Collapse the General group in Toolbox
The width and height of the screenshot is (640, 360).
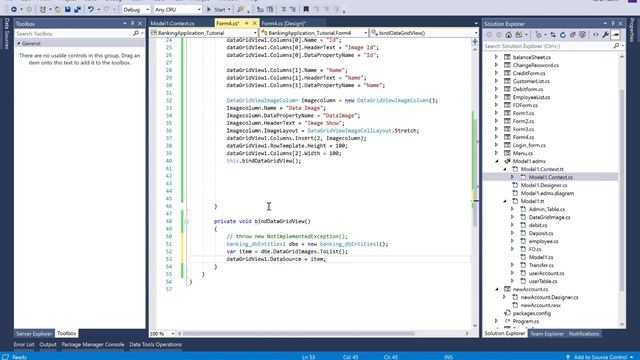click(19, 43)
